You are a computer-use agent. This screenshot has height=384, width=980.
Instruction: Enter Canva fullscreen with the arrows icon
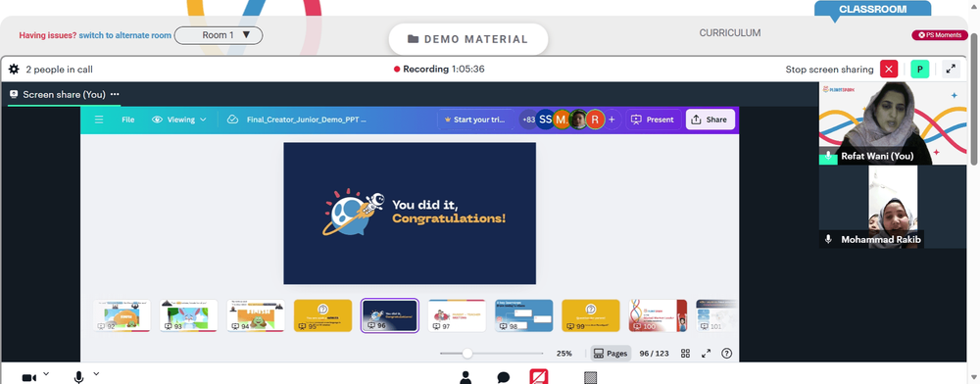coord(707,354)
